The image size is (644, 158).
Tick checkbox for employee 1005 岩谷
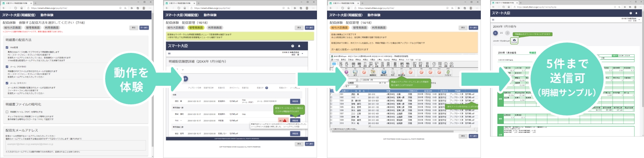point(331,107)
